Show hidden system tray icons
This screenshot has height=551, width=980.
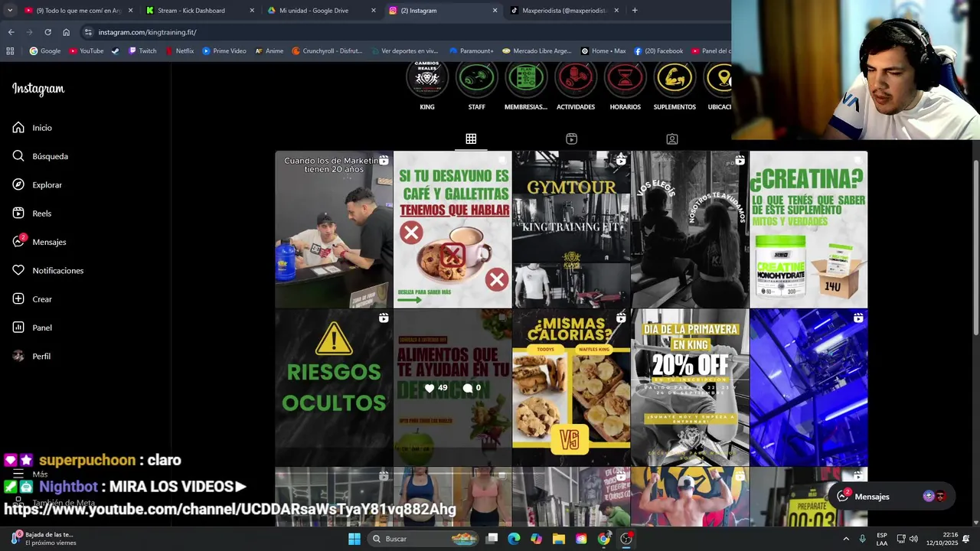tap(846, 539)
